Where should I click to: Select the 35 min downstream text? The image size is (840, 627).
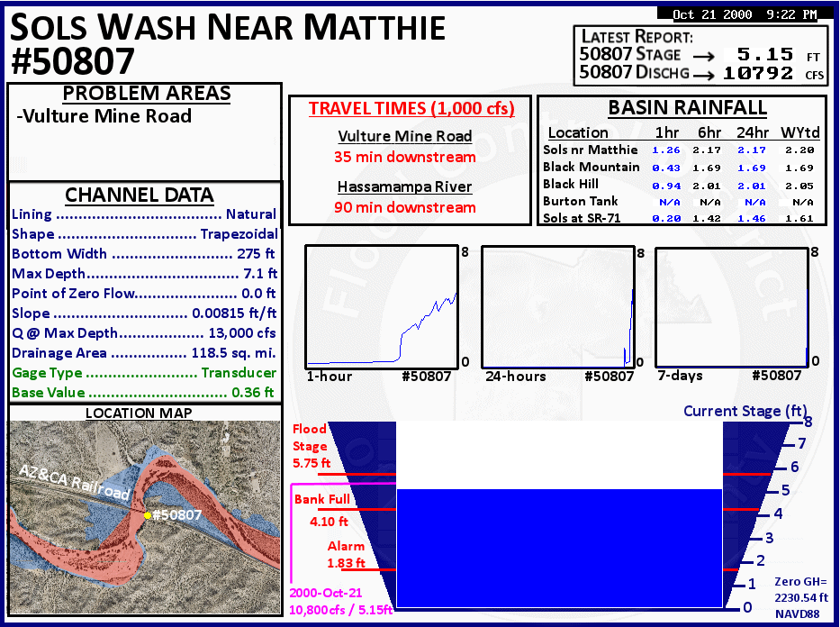404,157
